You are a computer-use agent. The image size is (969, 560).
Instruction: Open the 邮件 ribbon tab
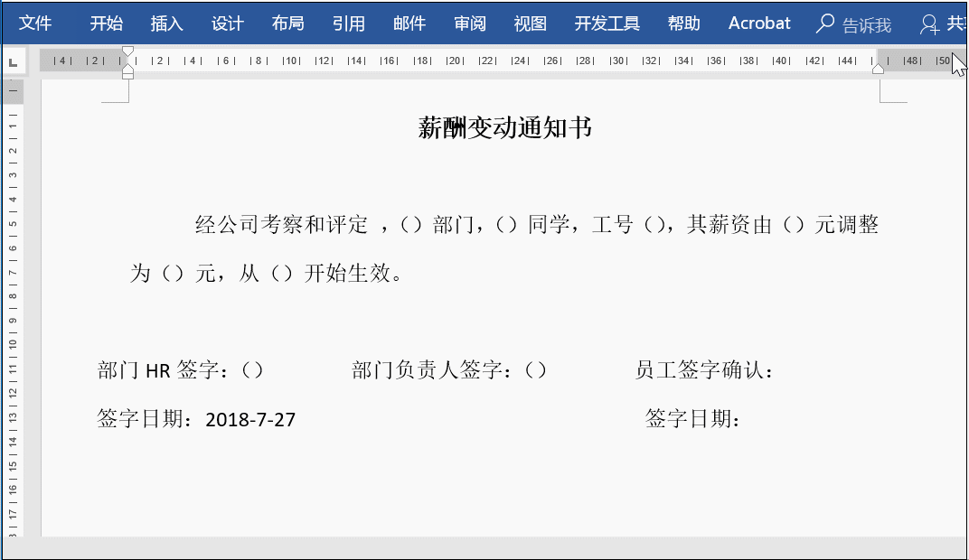pos(409,23)
